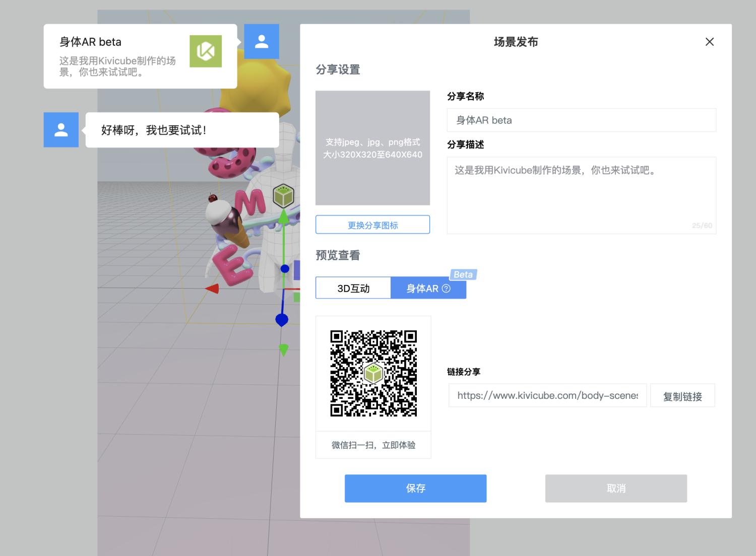
Task: Click into the 分享描述 text area
Action: point(581,195)
